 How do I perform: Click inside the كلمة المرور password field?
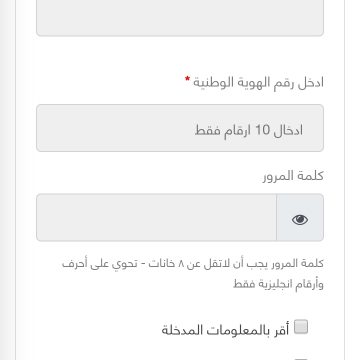[x=156, y=217]
